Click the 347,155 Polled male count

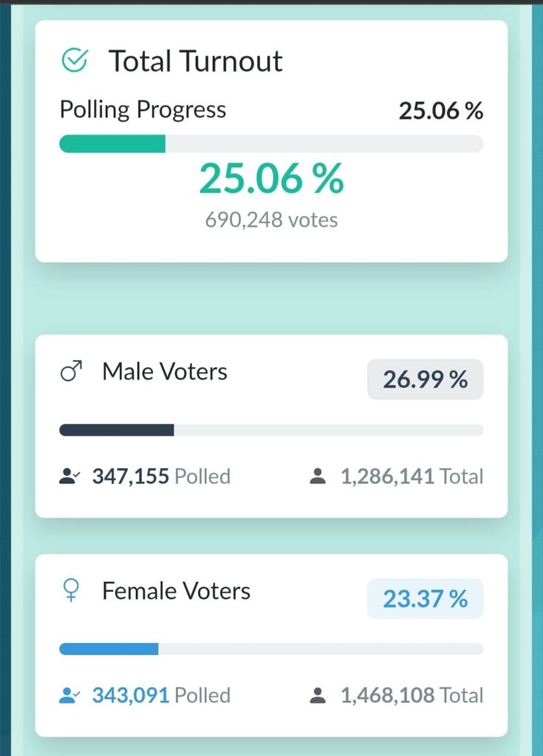161,476
